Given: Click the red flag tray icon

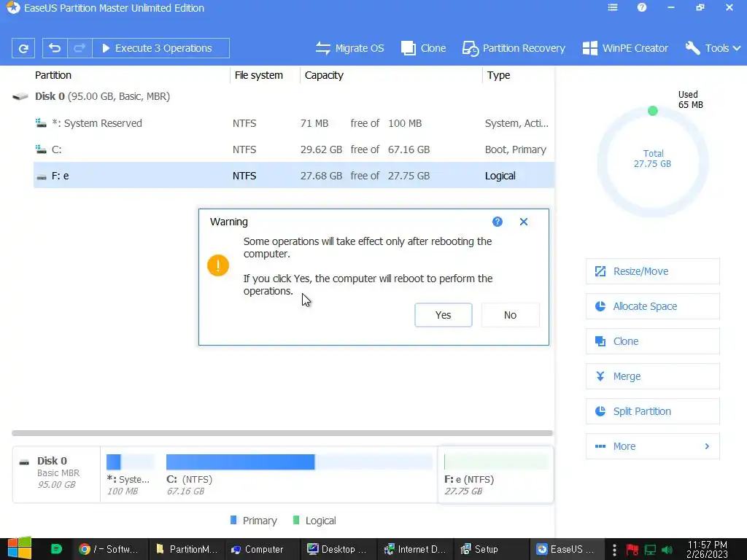Looking at the screenshot, I should coord(632,550).
